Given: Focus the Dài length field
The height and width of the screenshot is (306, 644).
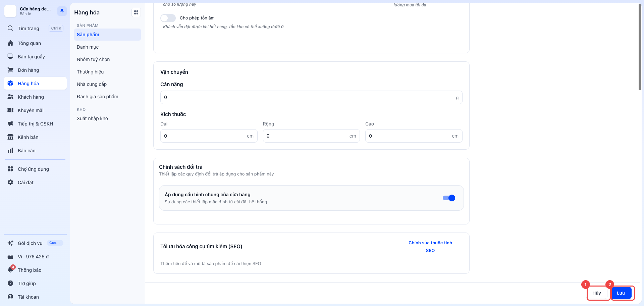Looking at the screenshot, I should [209, 136].
